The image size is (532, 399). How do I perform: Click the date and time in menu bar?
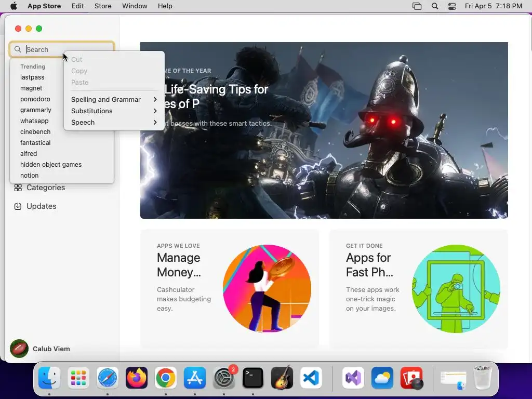point(494,6)
